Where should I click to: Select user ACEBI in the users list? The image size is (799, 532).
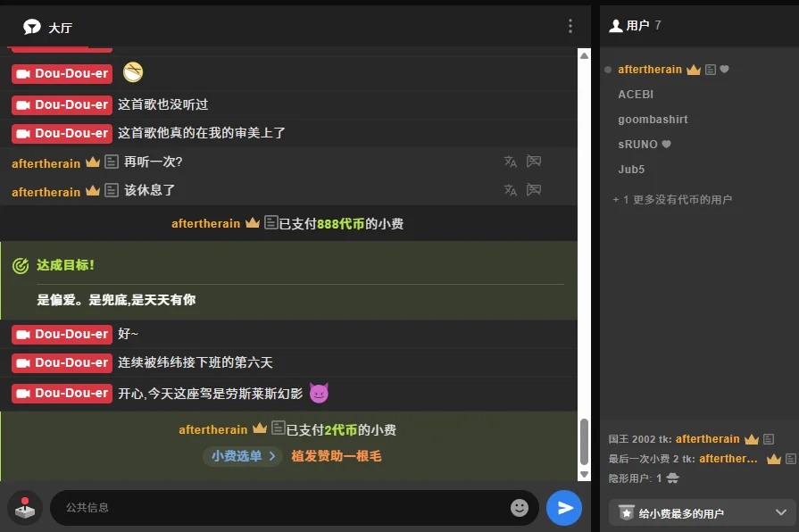[636, 95]
